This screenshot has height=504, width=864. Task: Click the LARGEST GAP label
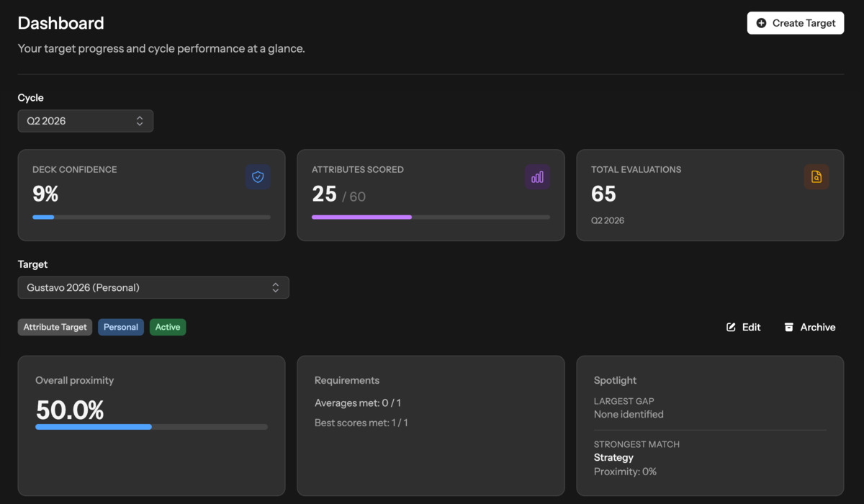click(x=624, y=401)
